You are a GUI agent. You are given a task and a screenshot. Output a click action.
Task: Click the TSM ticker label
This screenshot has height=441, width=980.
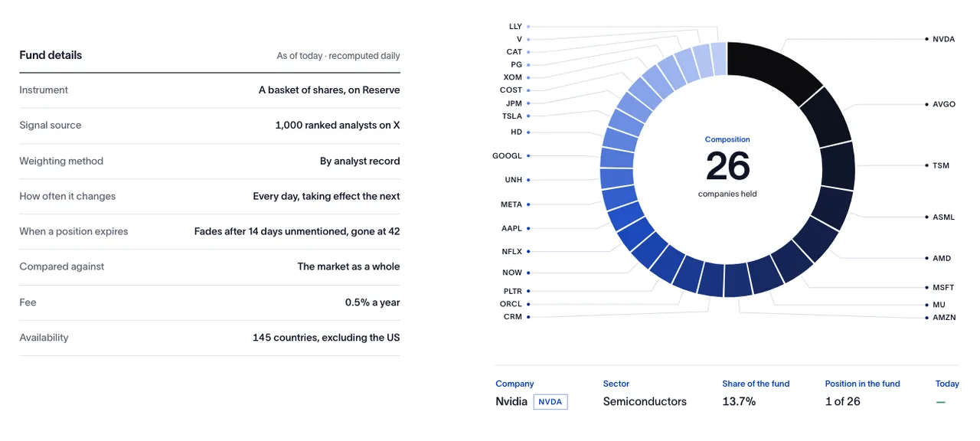point(940,165)
